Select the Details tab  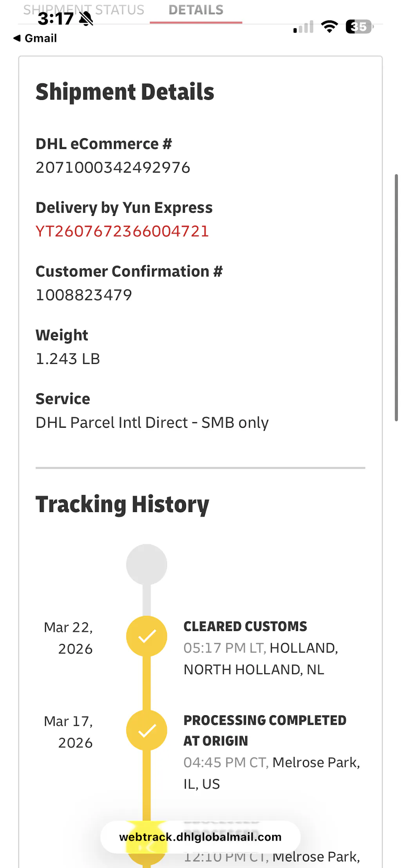tap(196, 10)
